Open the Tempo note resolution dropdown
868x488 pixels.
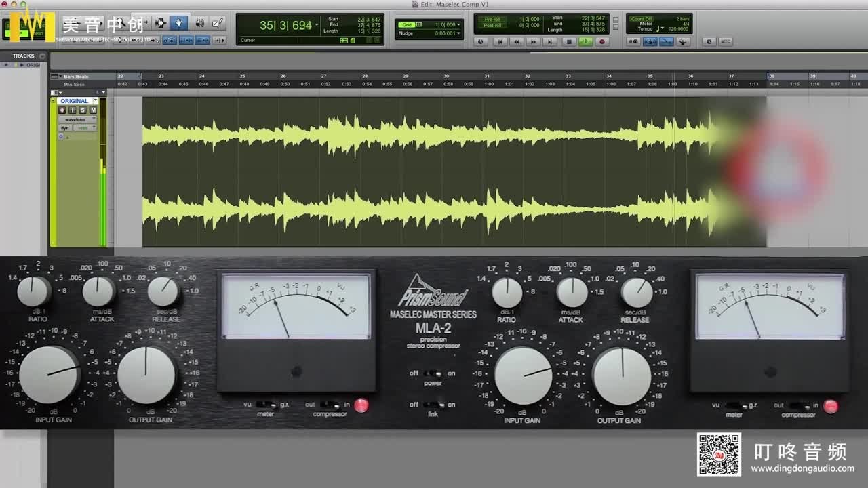tap(660, 29)
